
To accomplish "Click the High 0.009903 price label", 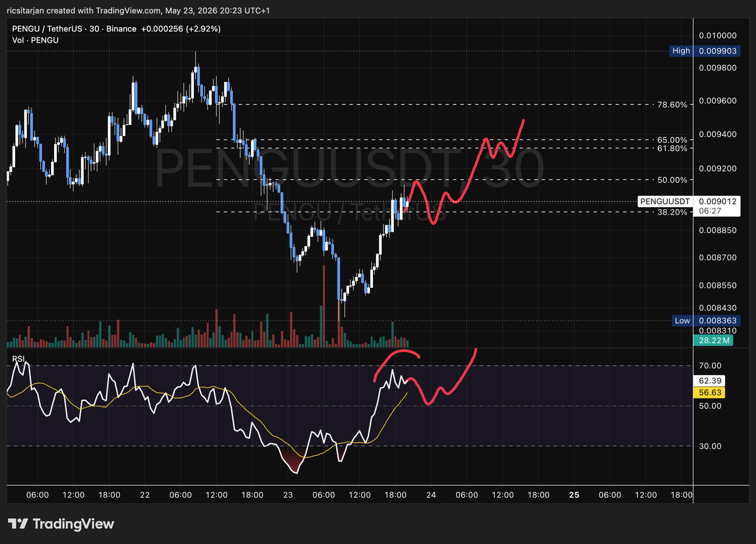I will (705, 51).
